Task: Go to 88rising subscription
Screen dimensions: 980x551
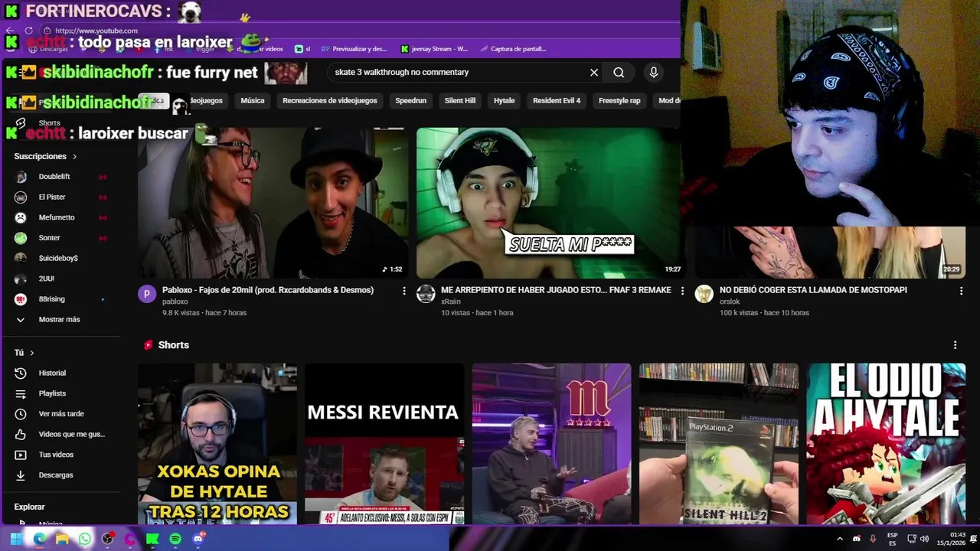Action: click(x=51, y=299)
